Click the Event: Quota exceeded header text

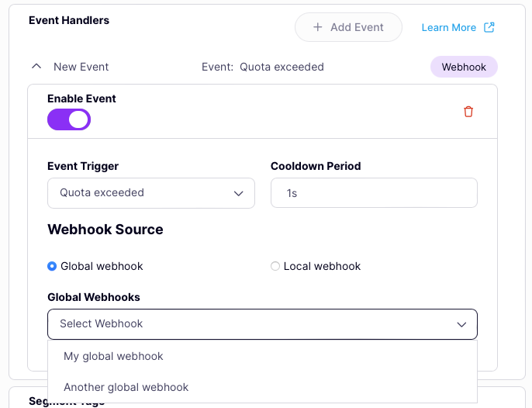pyautogui.click(x=263, y=67)
